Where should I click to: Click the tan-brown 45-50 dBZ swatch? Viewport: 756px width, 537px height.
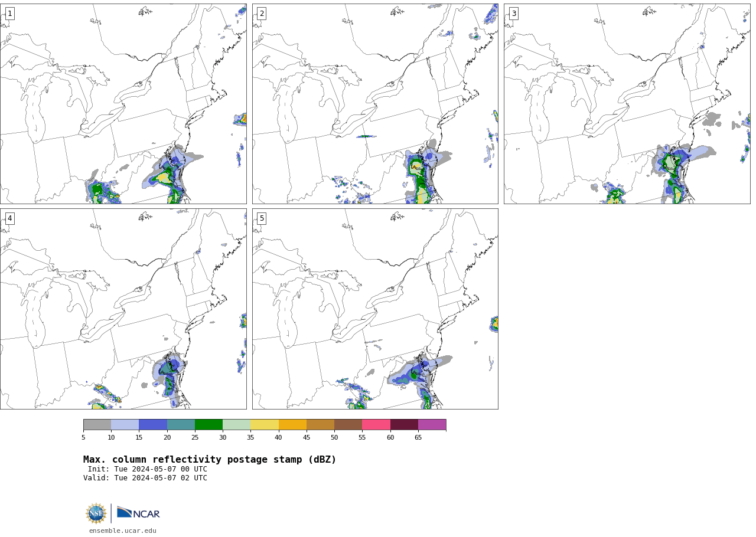tap(320, 425)
